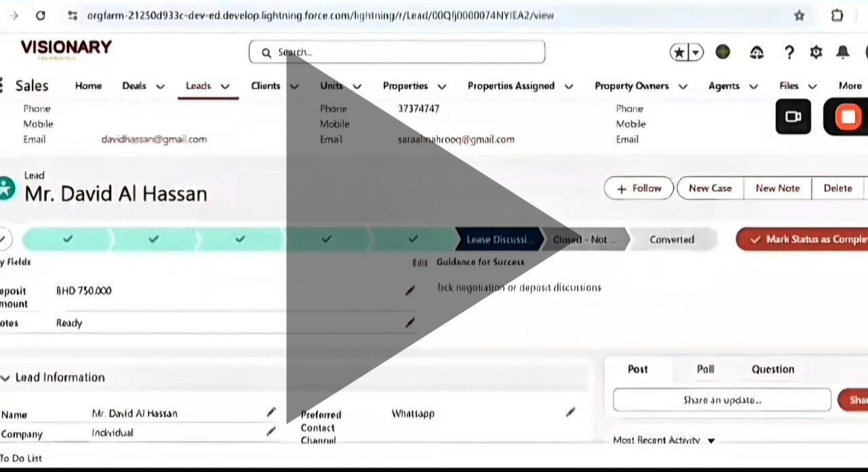The image size is (868, 472).
Task: Collapse the Lead Information section
Action: tap(5, 378)
